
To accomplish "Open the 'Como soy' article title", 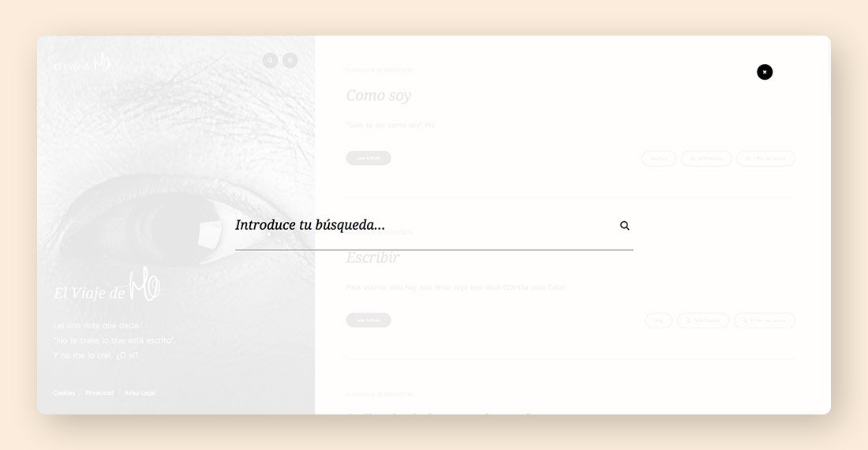I will (379, 96).
